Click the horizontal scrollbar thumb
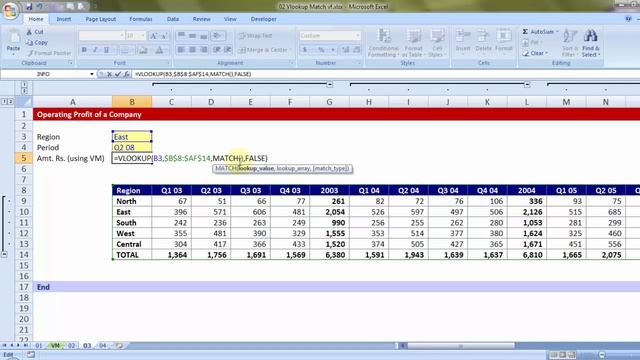The width and height of the screenshot is (640, 360). (x=460, y=346)
